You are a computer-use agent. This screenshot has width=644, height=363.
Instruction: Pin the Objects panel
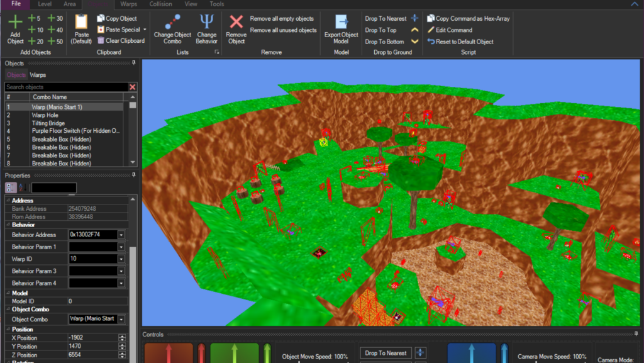click(x=133, y=63)
